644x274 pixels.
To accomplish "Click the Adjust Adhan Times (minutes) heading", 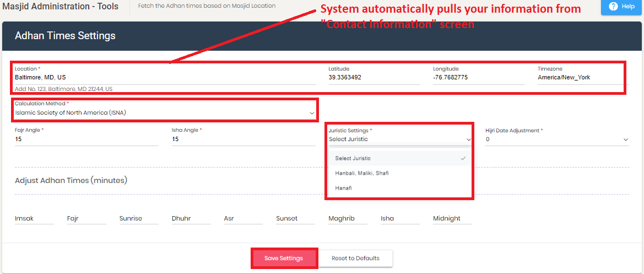I will 71,180.
